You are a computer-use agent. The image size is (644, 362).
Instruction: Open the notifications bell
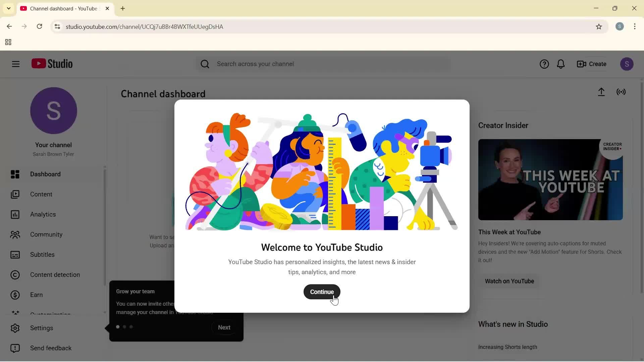coord(561,64)
